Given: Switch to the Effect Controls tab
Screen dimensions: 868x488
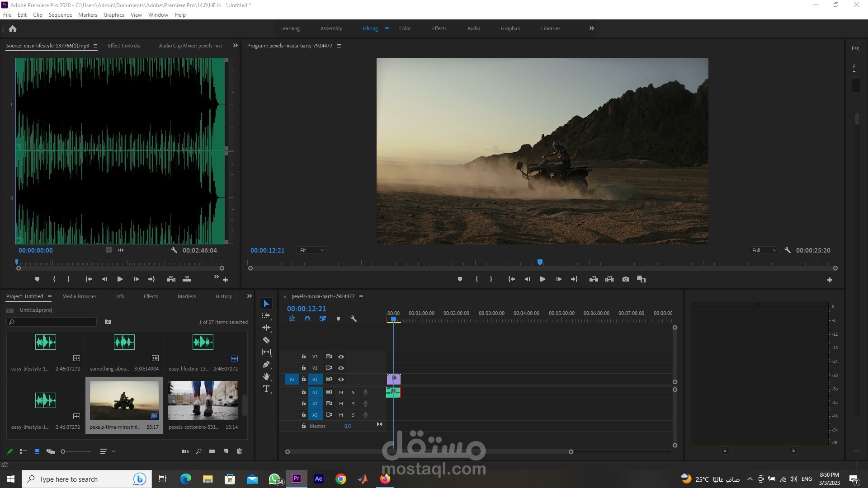Looking at the screenshot, I should point(124,46).
